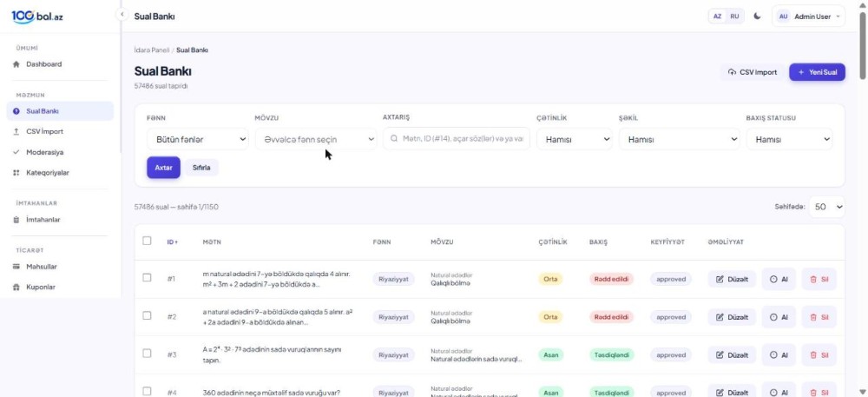
Task: Open the Fənn dropdown showing Bütün fənlər
Action: [198, 140]
